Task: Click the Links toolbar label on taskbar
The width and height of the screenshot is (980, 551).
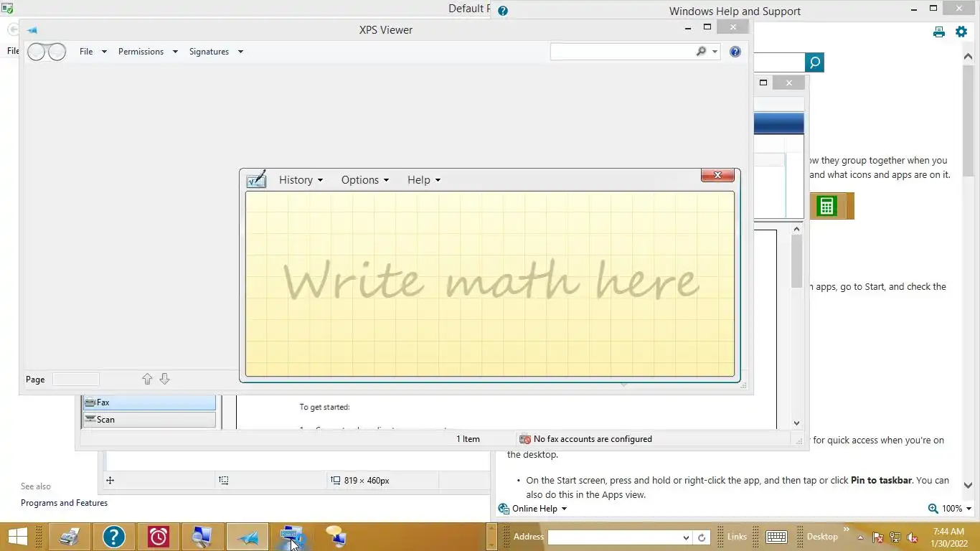Action: tap(737, 537)
